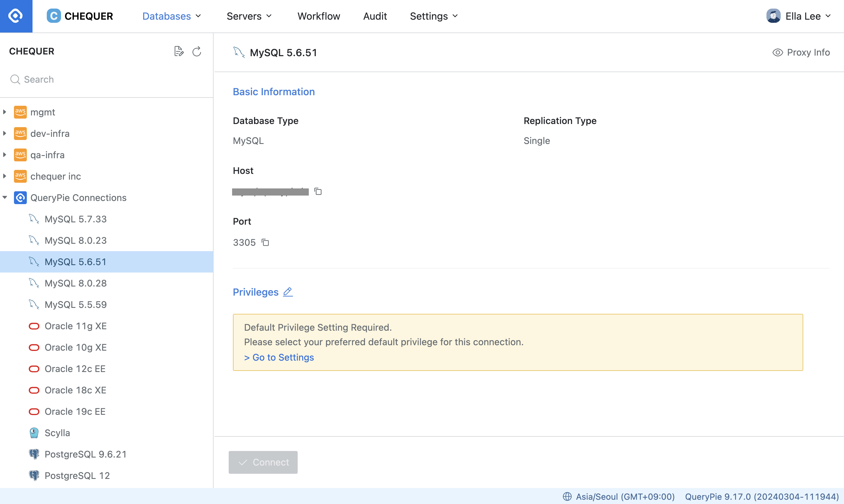The height and width of the screenshot is (504, 844).
Task: Click the elephant icon beside PostgreSQL 9.6.21
Action: pos(34,454)
